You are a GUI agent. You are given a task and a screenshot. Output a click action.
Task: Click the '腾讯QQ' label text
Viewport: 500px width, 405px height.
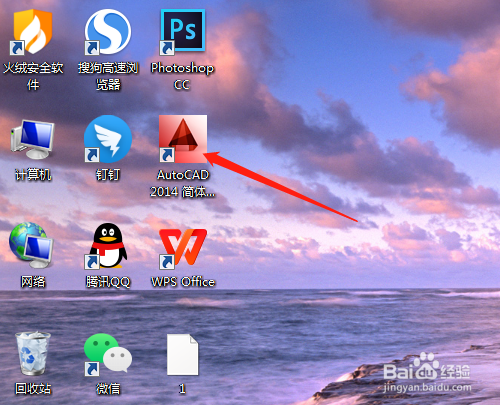108,282
